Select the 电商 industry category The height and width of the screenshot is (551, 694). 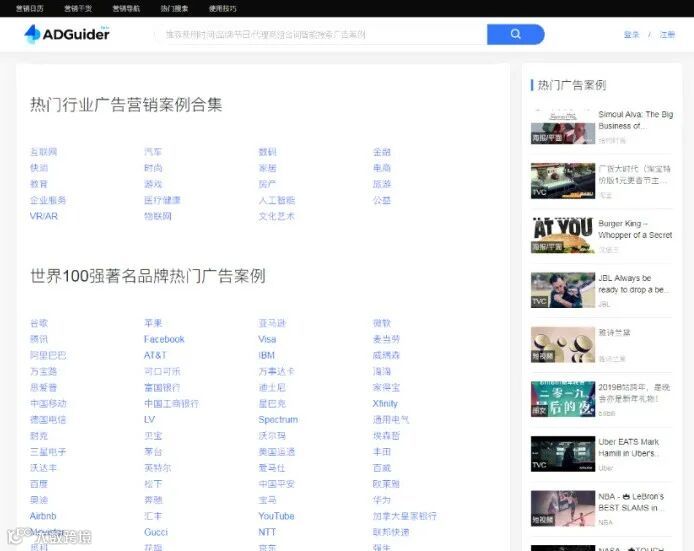382,168
